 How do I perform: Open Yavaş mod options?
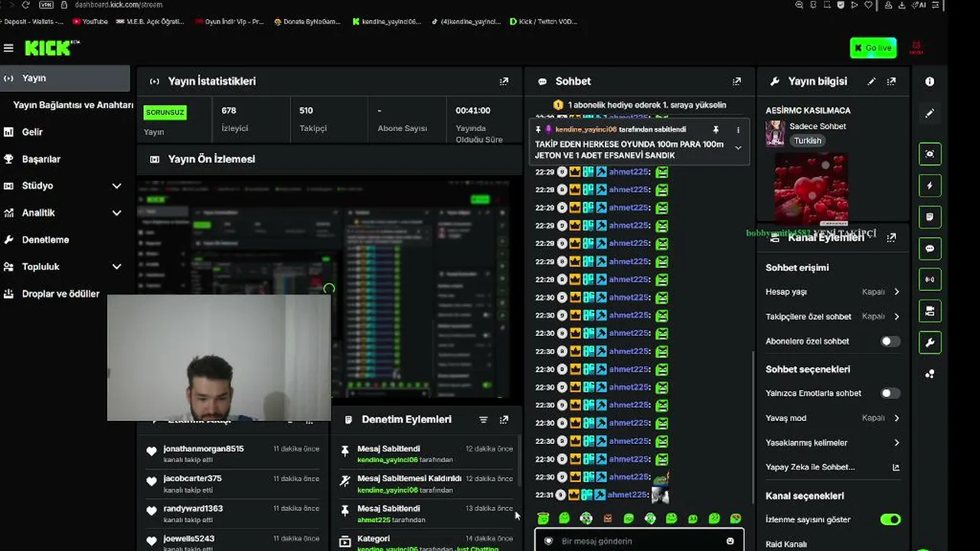(833, 418)
